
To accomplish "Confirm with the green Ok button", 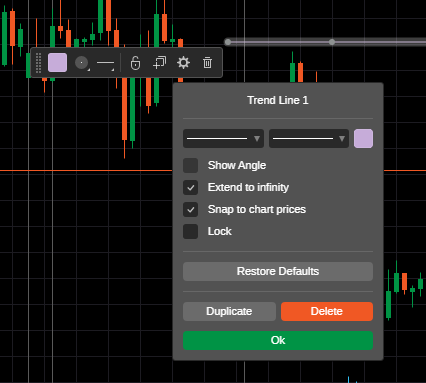I will click(x=278, y=340).
